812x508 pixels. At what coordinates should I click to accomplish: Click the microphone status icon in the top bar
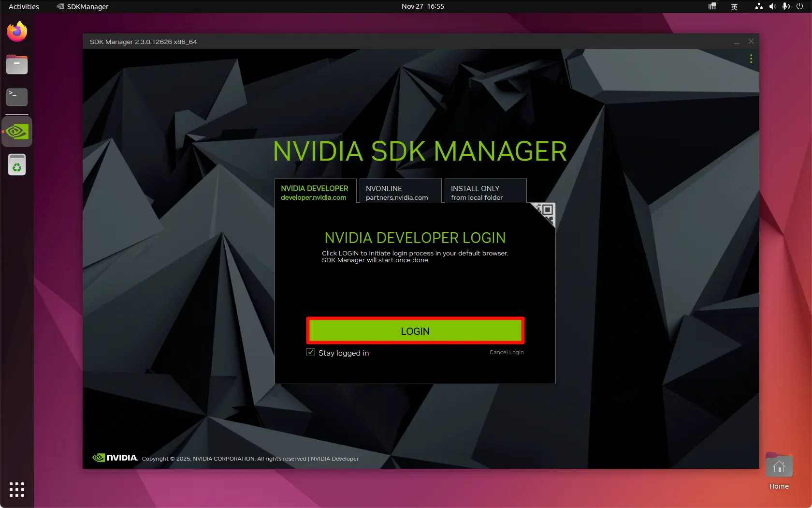785,6
